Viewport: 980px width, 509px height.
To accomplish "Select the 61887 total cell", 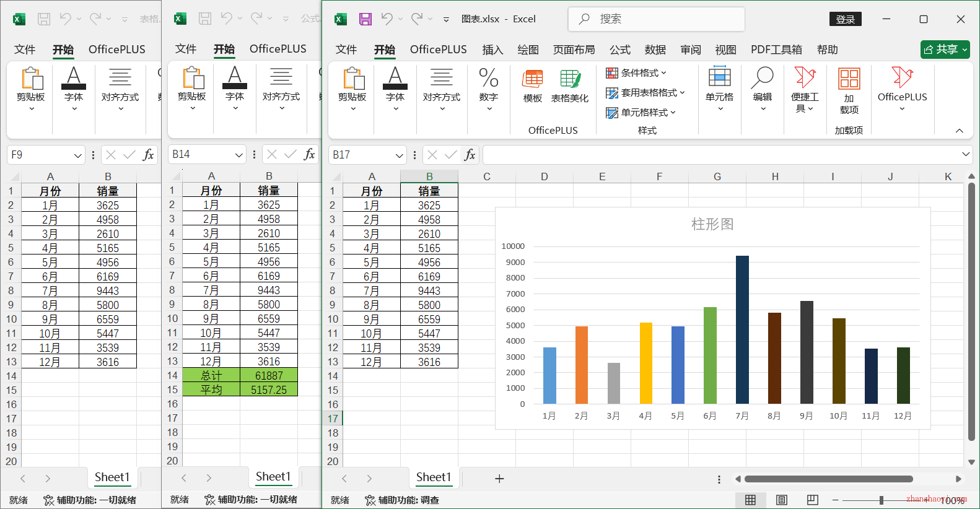I will (269, 375).
